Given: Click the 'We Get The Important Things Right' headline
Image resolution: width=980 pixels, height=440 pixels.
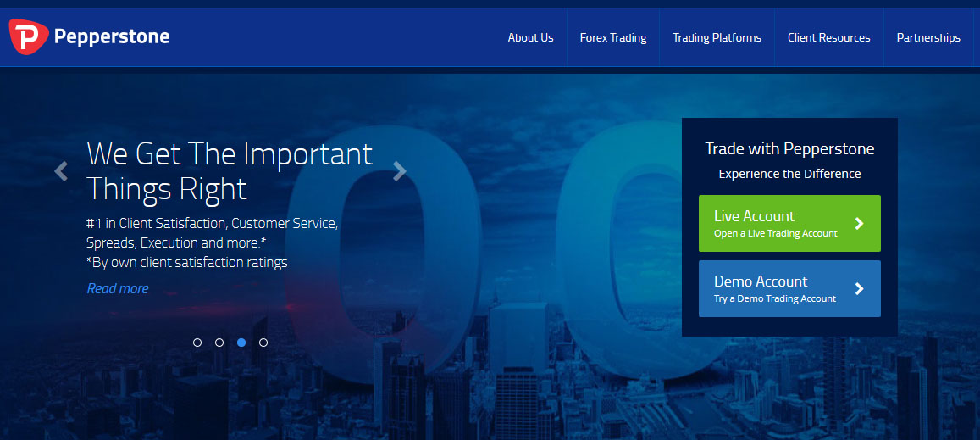Looking at the screenshot, I should [230, 171].
